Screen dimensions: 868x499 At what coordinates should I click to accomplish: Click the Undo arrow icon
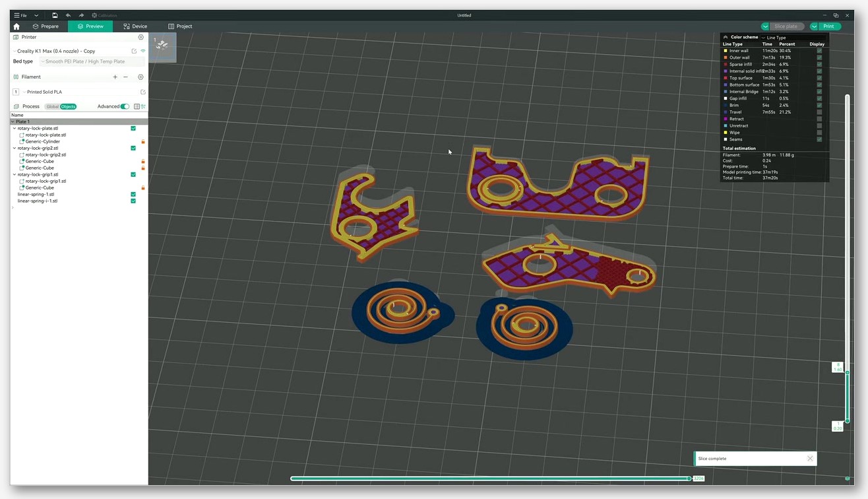pos(68,15)
